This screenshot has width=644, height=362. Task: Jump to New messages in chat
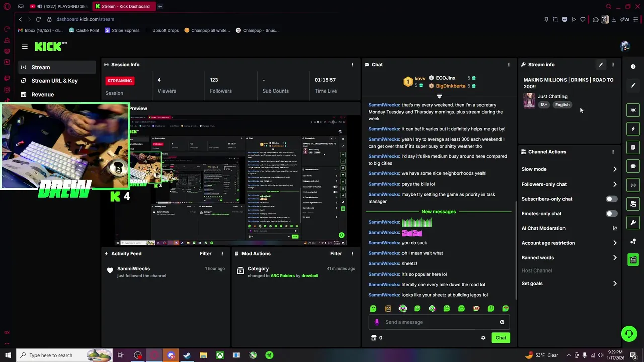439,212
